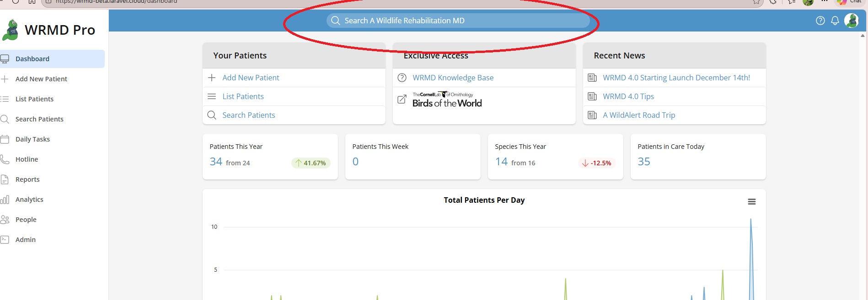Click the Patients This Year value 34

[x=216, y=162]
